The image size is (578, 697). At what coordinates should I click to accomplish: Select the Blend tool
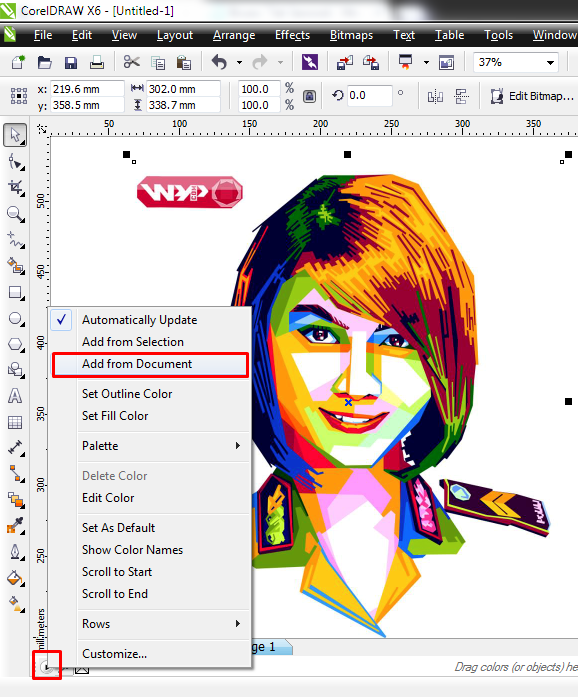(x=15, y=500)
